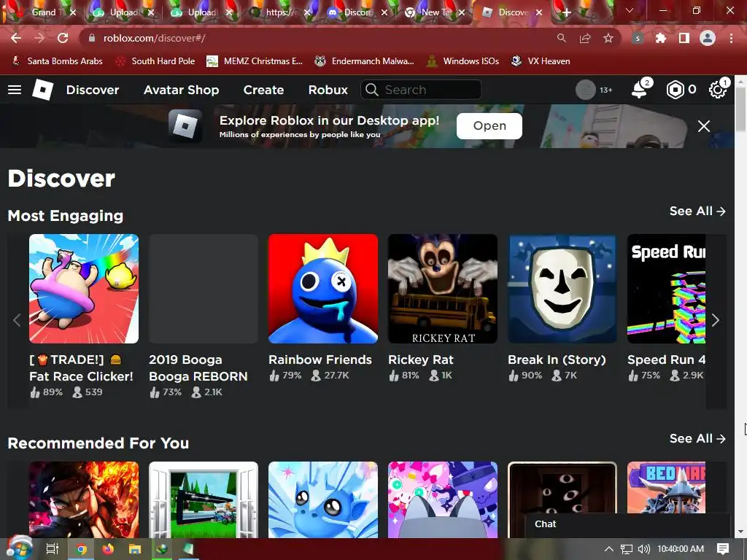This screenshot has height=560, width=747.
Task: Open Rickey Rat game thumbnail
Action: coord(443,289)
